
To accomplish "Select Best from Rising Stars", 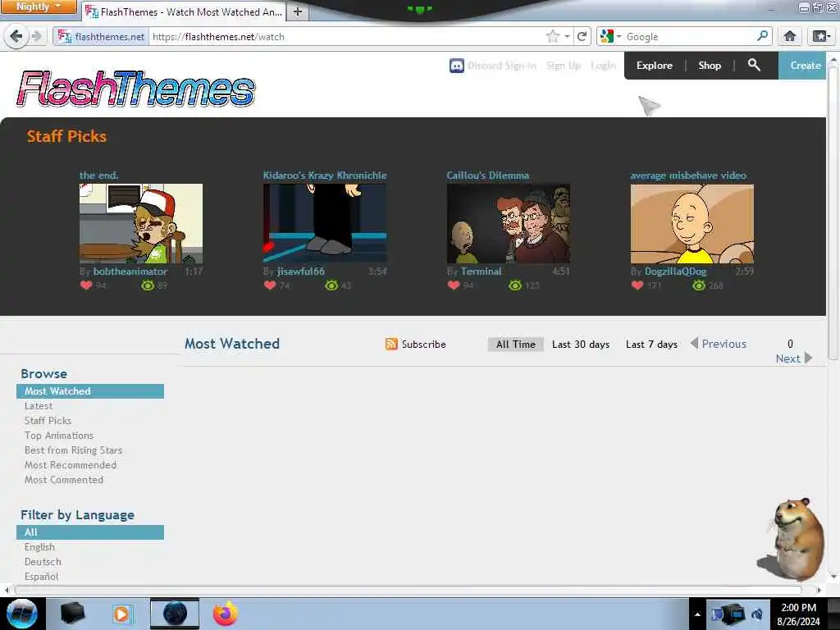I will (73, 450).
